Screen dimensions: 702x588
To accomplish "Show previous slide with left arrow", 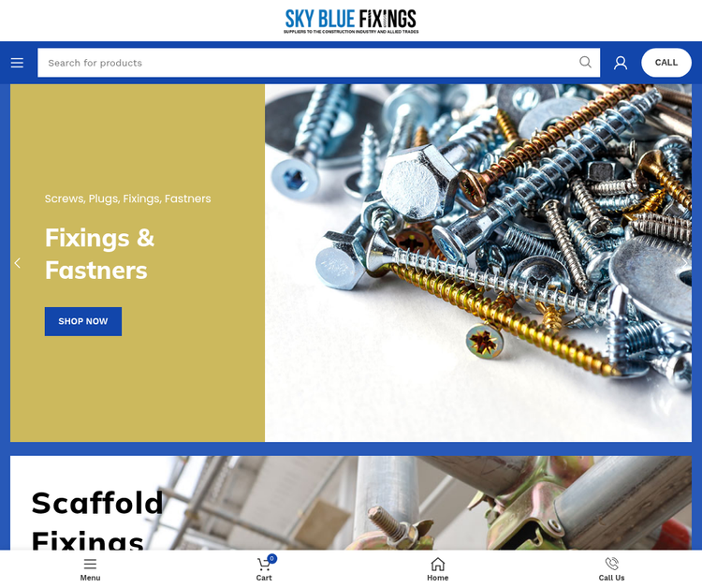I will 18,263.
